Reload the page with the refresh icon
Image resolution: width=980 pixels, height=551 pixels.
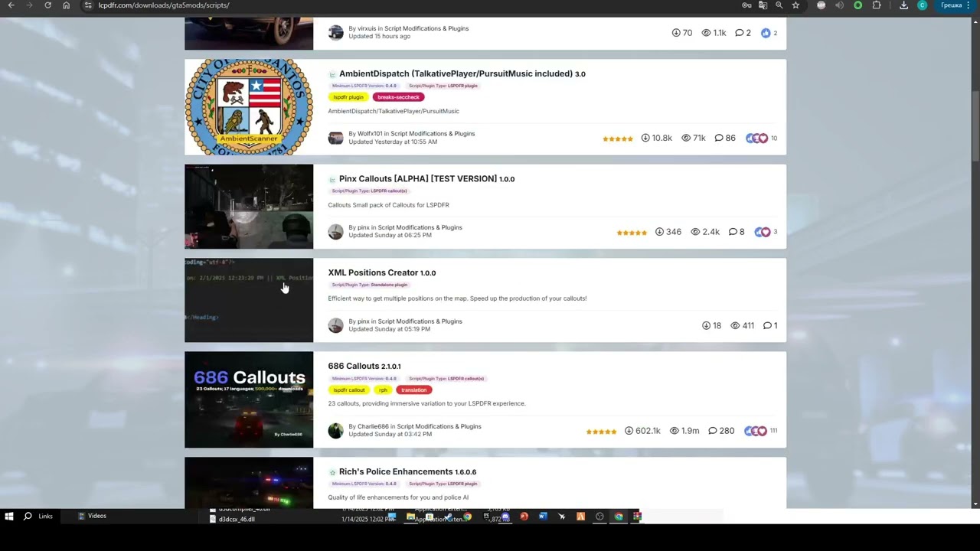(47, 5)
